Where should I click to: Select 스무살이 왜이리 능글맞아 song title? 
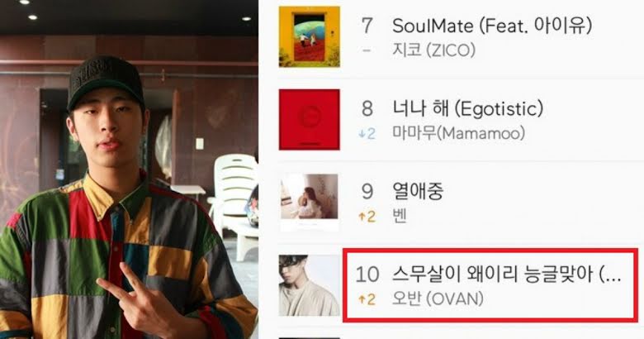point(506,275)
